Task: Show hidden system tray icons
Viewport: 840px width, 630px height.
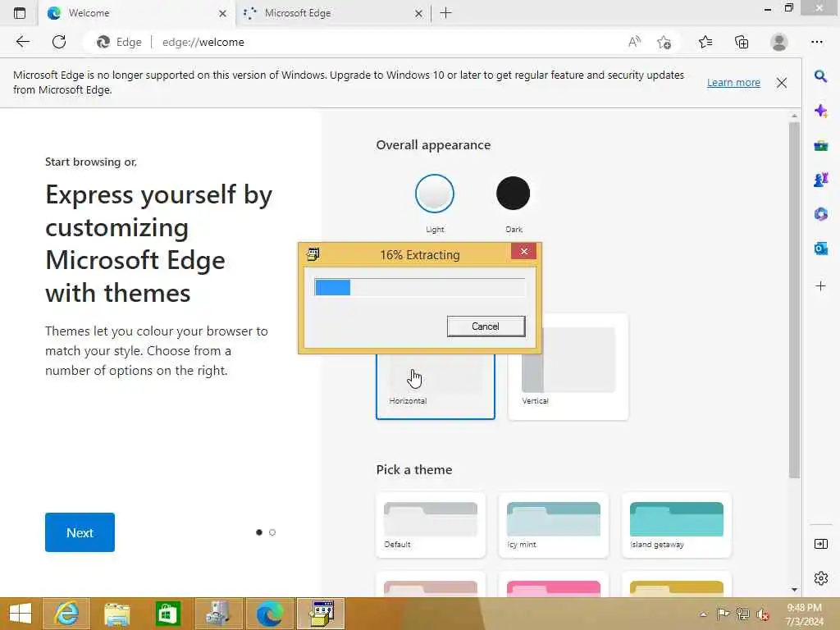Action: (x=703, y=614)
